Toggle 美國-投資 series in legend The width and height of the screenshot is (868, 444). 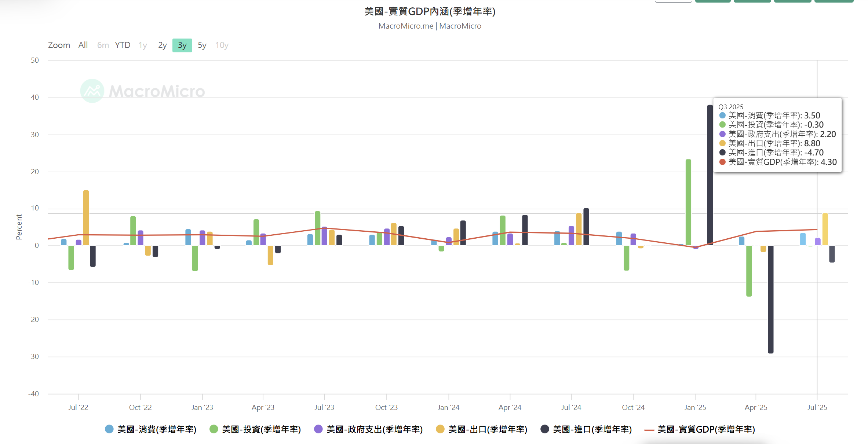click(261, 429)
